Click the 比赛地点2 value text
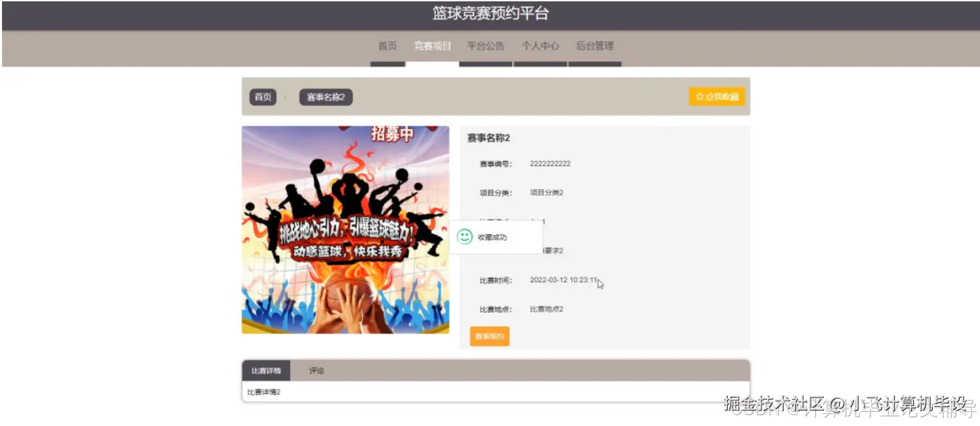 (546, 309)
